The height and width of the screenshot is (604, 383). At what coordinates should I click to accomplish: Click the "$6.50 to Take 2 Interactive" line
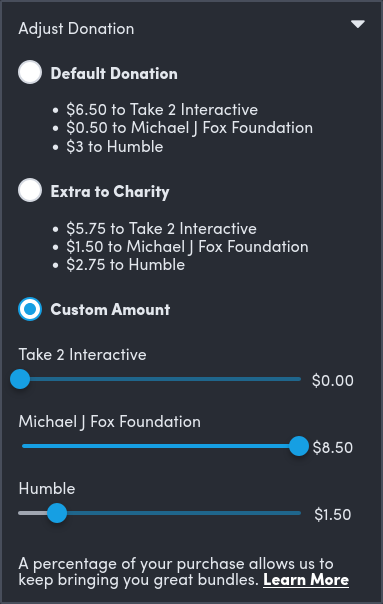click(162, 110)
